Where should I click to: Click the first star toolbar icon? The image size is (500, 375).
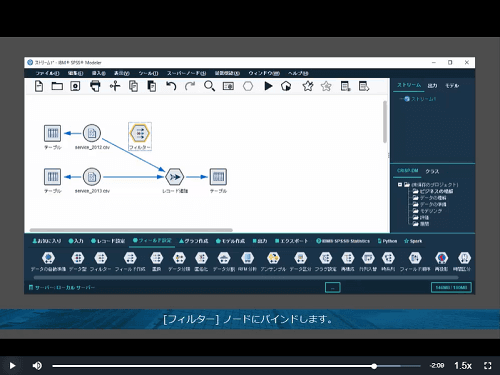[308, 86]
